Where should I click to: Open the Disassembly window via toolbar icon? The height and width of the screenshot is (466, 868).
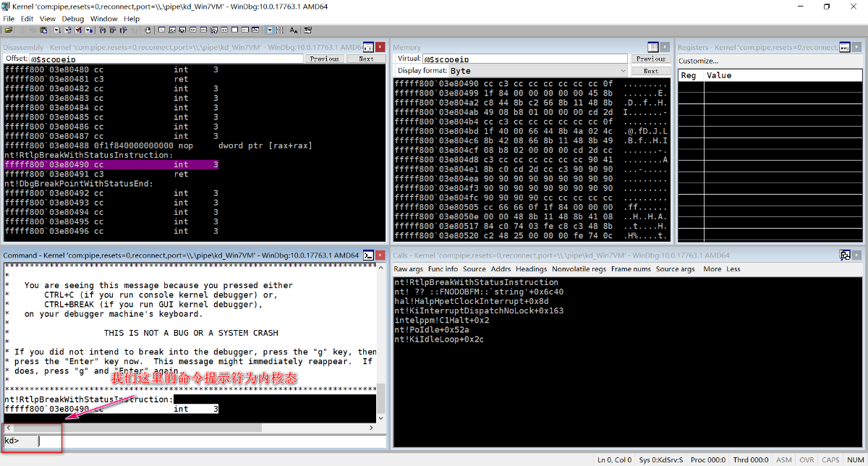[224, 30]
